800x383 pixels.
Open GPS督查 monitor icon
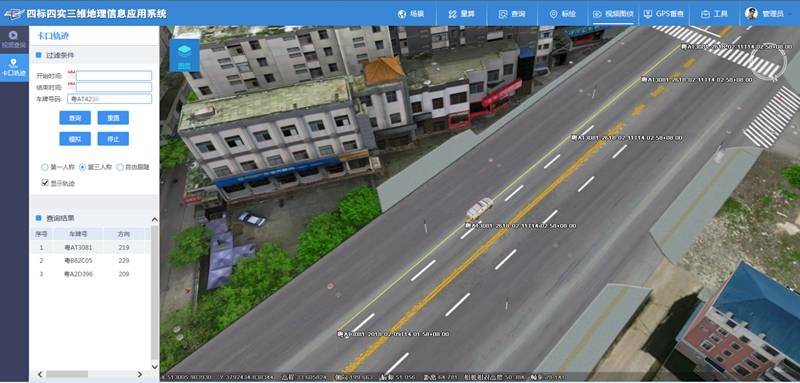(x=647, y=14)
